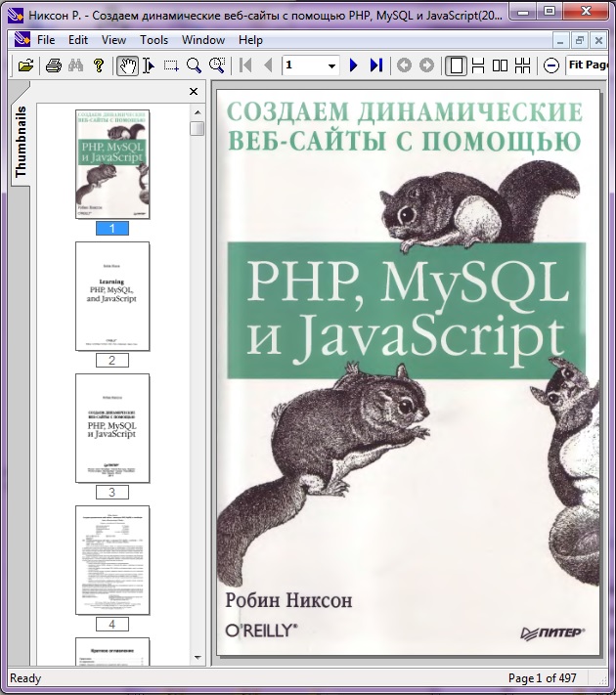Select page 2 thumbnail
Image resolution: width=616 pixels, height=695 pixels.
pyautogui.click(x=112, y=296)
